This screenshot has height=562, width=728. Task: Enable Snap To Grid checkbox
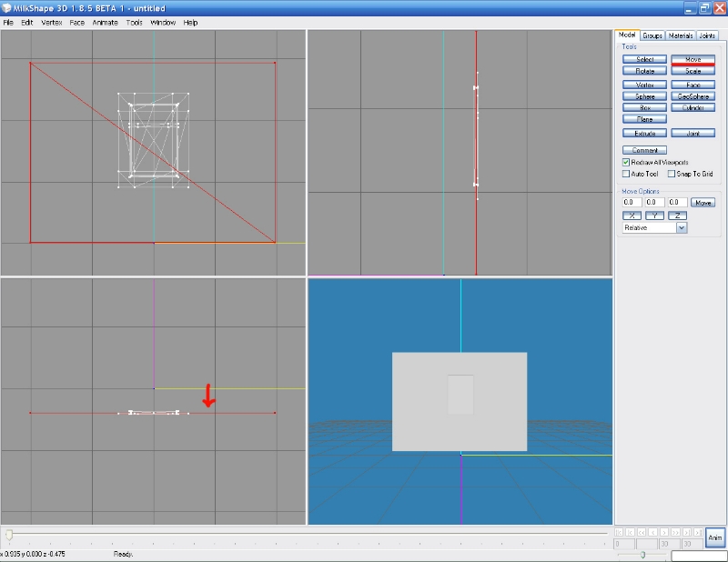[672, 174]
